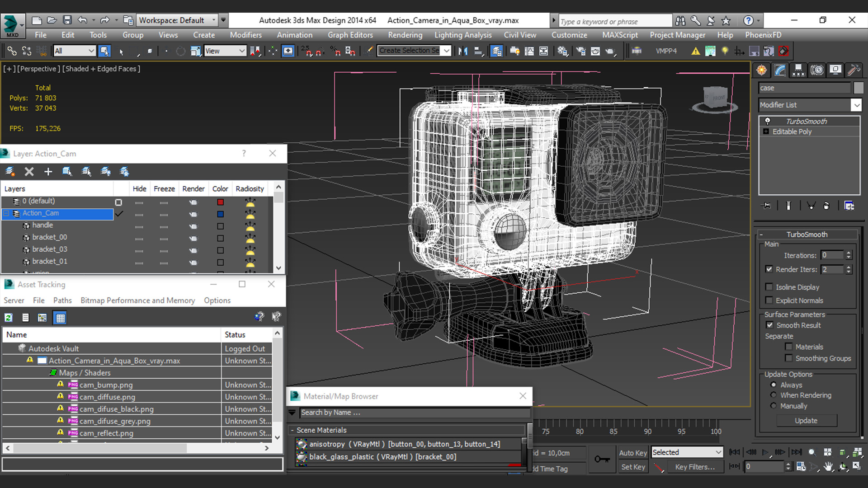Open the Create command panel tab
868x488 pixels.
point(762,70)
